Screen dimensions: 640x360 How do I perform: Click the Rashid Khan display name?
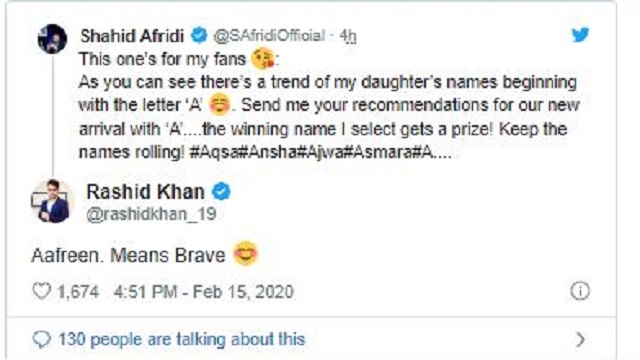pos(145,192)
